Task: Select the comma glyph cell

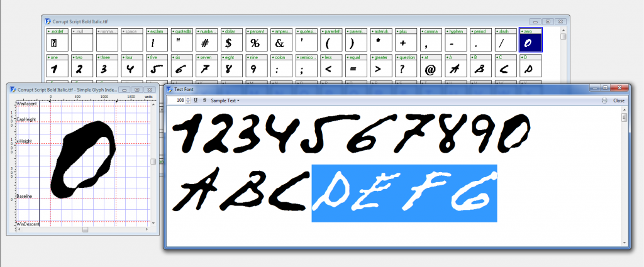Action: point(431,40)
